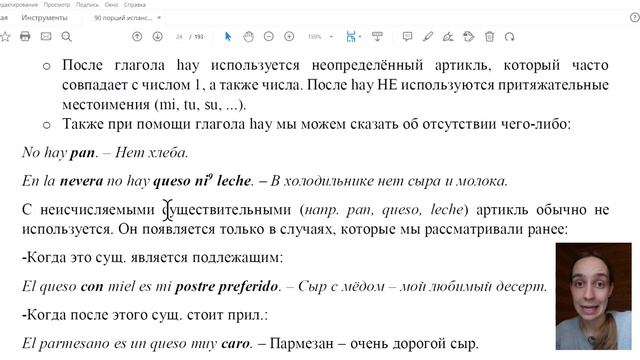
Task: Close the 90 порций испанс... tab
Action: coord(159,18)
